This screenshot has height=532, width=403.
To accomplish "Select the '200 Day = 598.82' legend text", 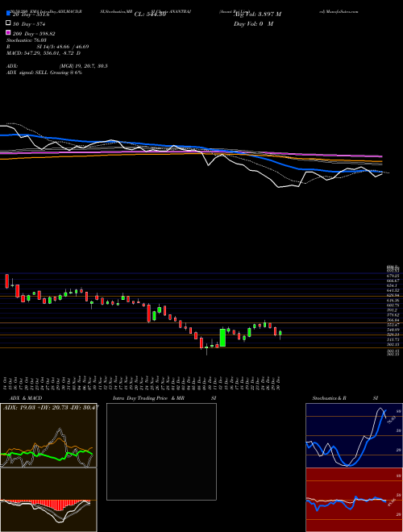I will tap(34, 34).
